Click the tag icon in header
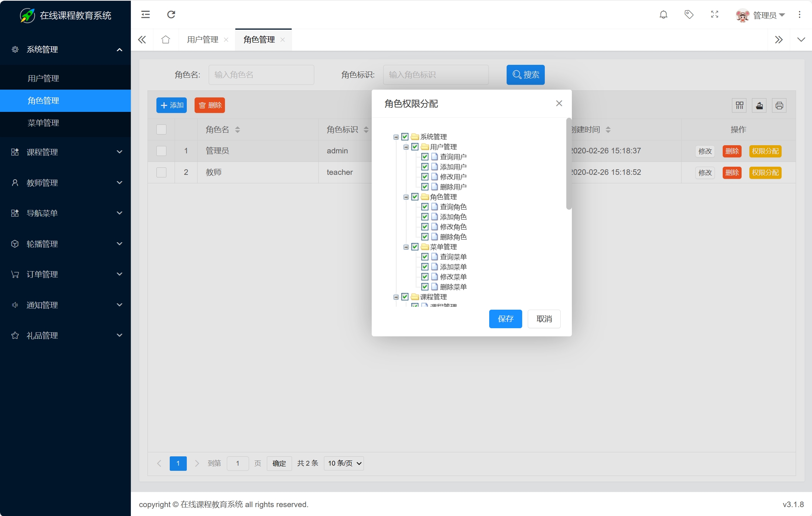Image resolution: width=812 pixels, height=516 pixels. tap(689, 15)
